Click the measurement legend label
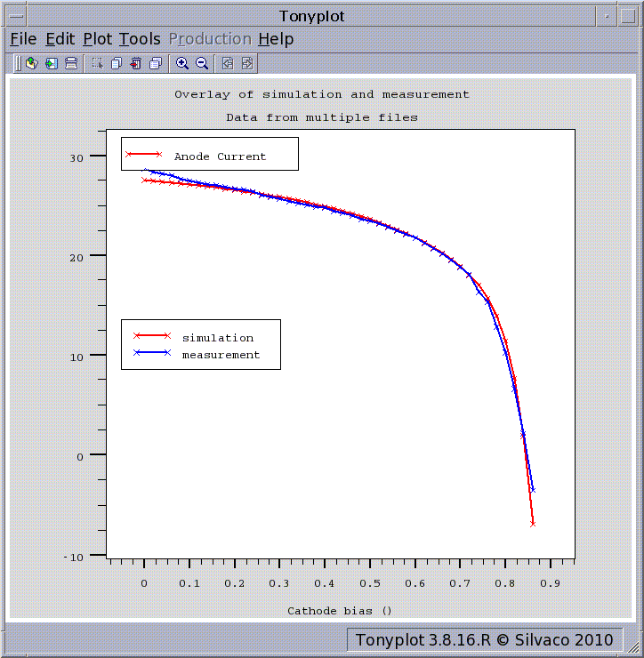 [x=221, y=355]
